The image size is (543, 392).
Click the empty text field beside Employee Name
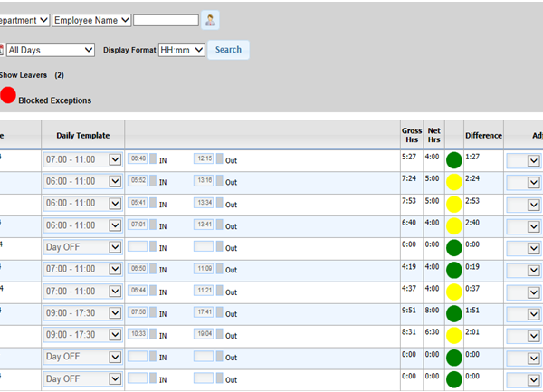click(x=166, y=20)
